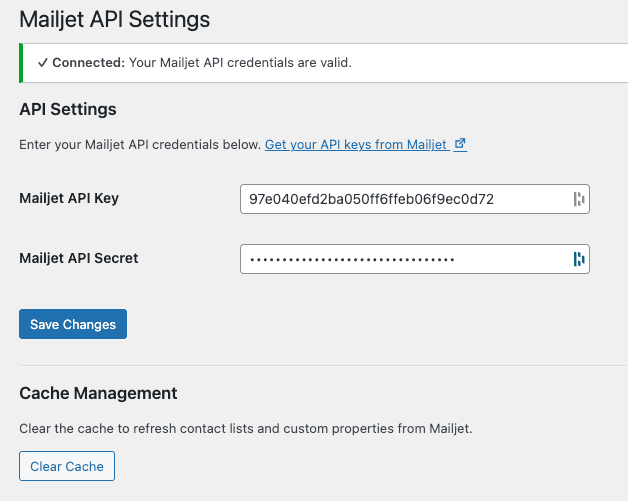Click the credentials are valid notice message
This screenshot has width=628, height=501.
(240, 62)
